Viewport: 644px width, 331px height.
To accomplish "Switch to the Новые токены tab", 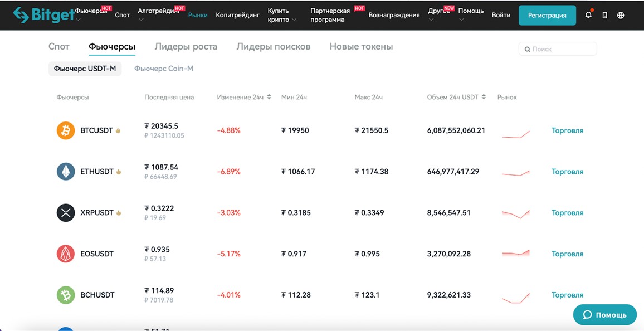I will coord(362,47).
